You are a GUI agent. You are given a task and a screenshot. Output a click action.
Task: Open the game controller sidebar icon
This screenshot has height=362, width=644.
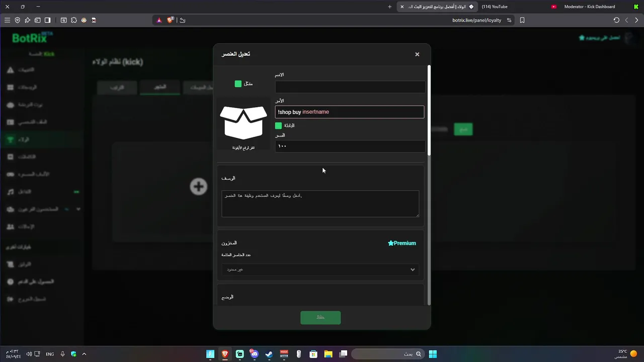click(10, 174)
